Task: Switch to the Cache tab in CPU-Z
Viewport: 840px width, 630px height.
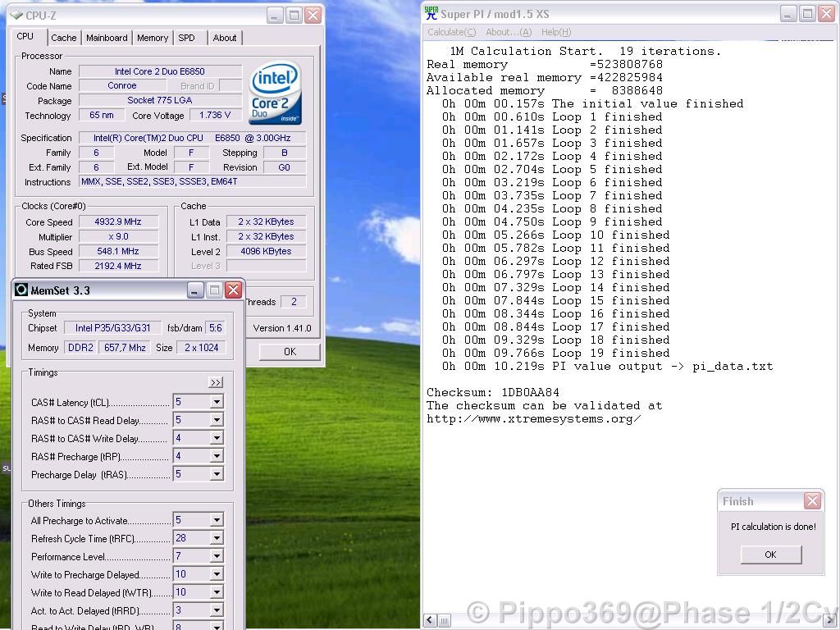Action: click(64, 38)
